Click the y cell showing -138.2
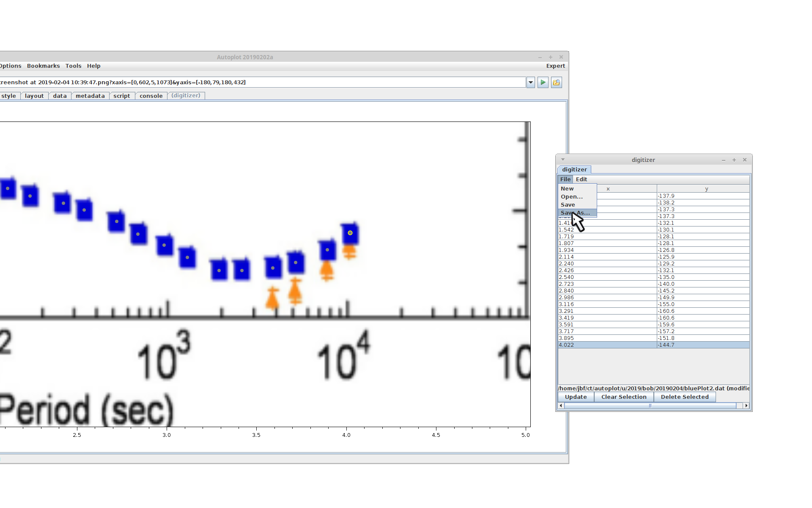The width and height of the screenshot is (812, 508). pyautogui.click(x=703, y=203)
